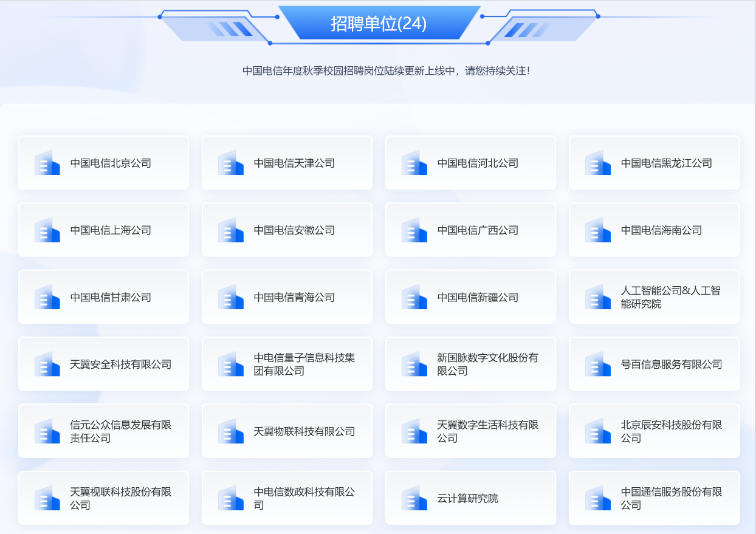Image resolution: width=756 pixels, height=534 pixels.
Task: Choose the 中国电信海南公司 text
Action: (661, 230)
